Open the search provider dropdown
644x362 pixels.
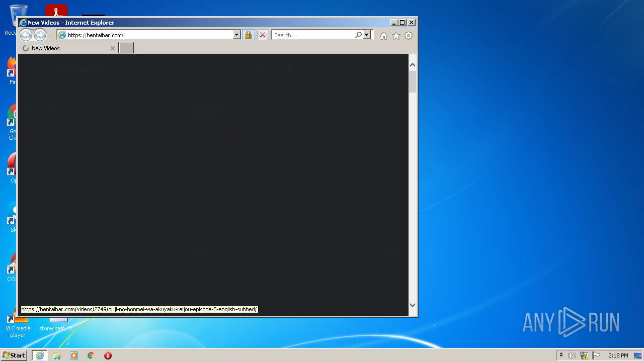pos(367,35)
